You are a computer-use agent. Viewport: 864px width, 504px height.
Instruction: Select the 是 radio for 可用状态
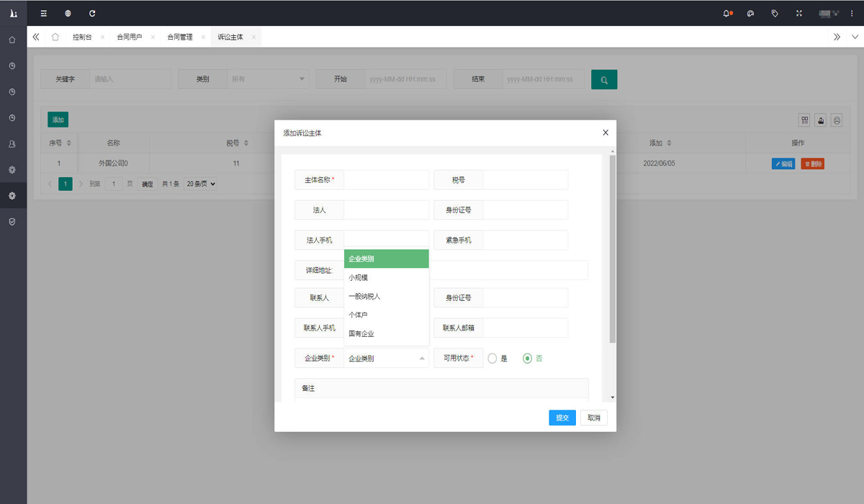(x=492, y=358)
